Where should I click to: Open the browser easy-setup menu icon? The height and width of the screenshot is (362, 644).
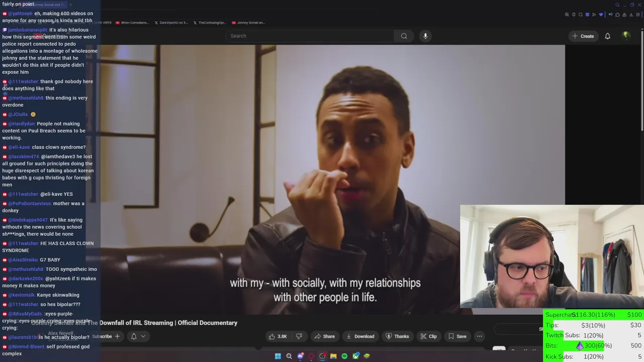click(x=638, y=15)
